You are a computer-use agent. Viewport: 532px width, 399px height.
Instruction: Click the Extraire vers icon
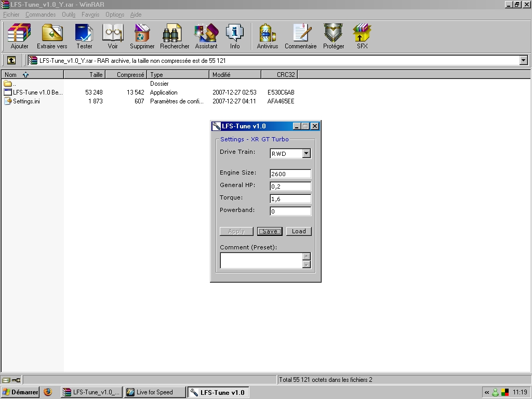(52, 36)
